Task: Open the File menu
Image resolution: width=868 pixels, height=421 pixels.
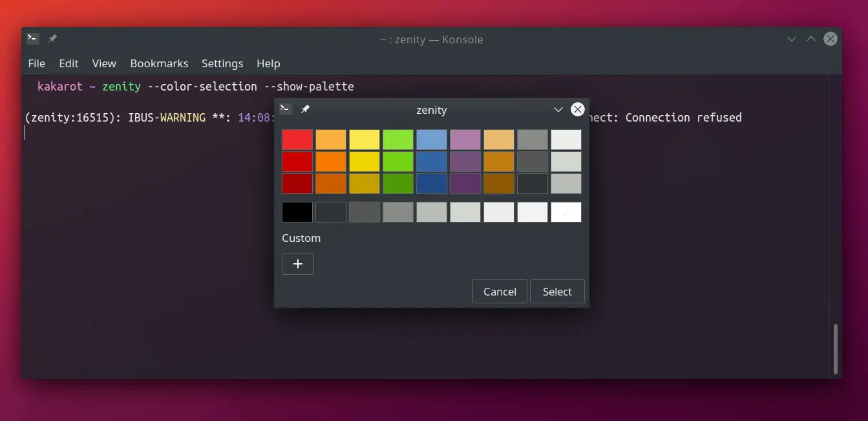Action: point(37,63)
